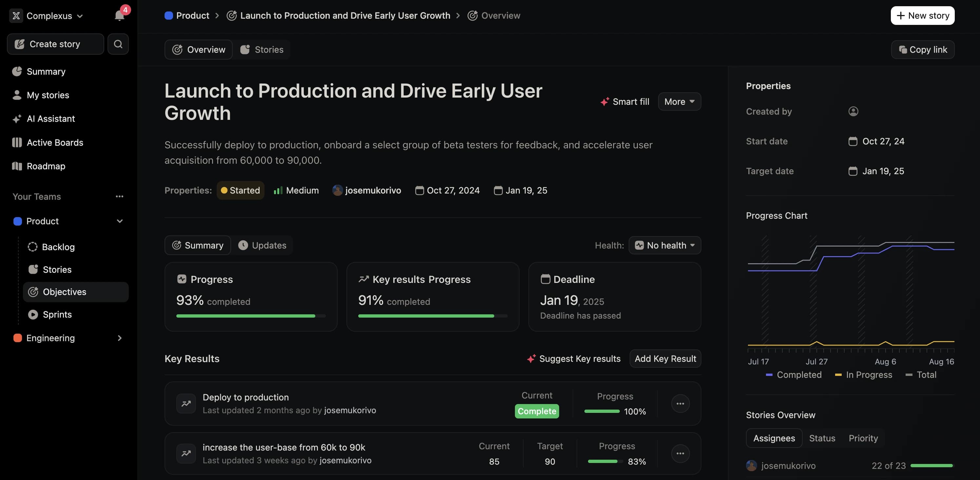Open the No health dropdown
The width and height of the screenshot is (980, 480).
(x=665, y=246)
